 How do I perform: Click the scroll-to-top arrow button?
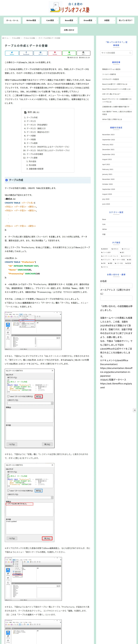[135, 410]
